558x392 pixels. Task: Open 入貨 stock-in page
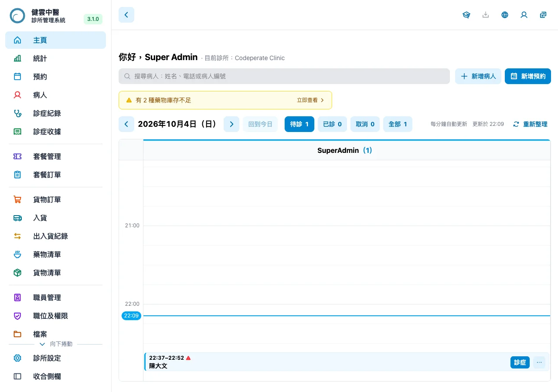pos(55,218)
